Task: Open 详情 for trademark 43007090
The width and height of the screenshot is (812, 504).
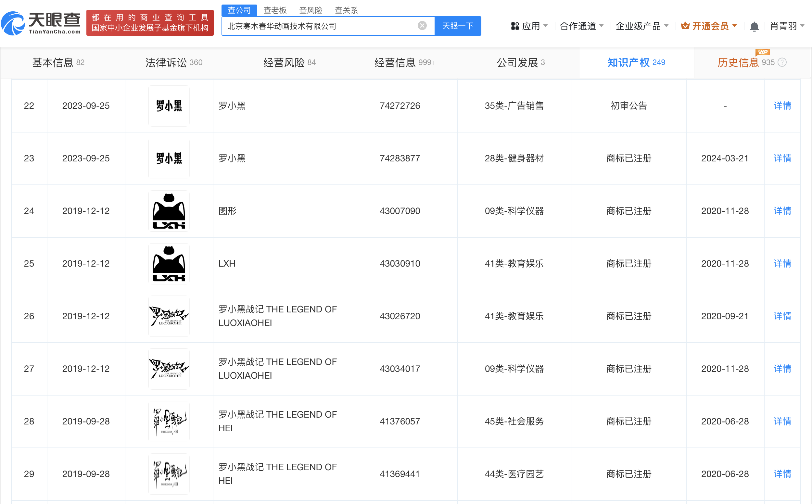Action: [x=782, y=211]
